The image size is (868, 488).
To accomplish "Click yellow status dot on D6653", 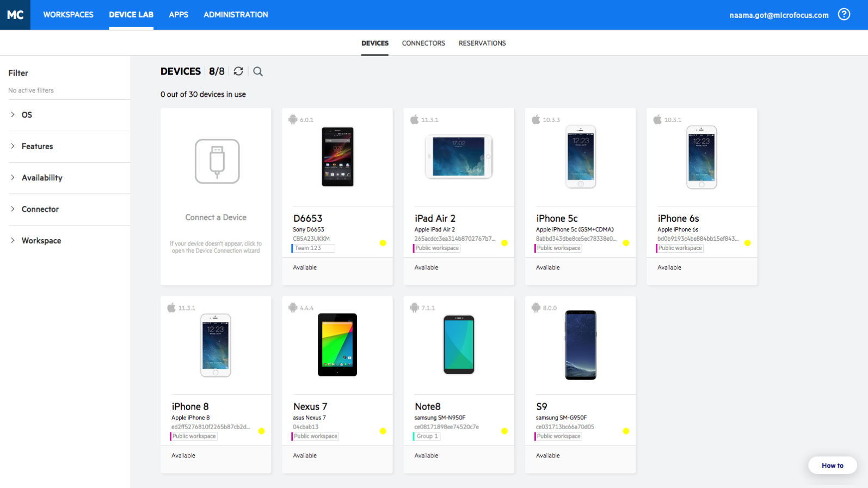I will 383,243.
